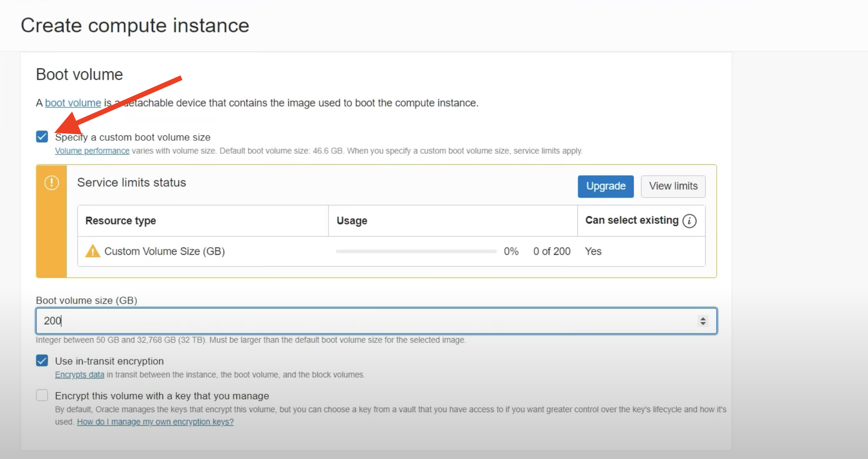Click the warning triangle next to Custom Volume Size
This screenshot has height=459, width=868.
point(92,250)
